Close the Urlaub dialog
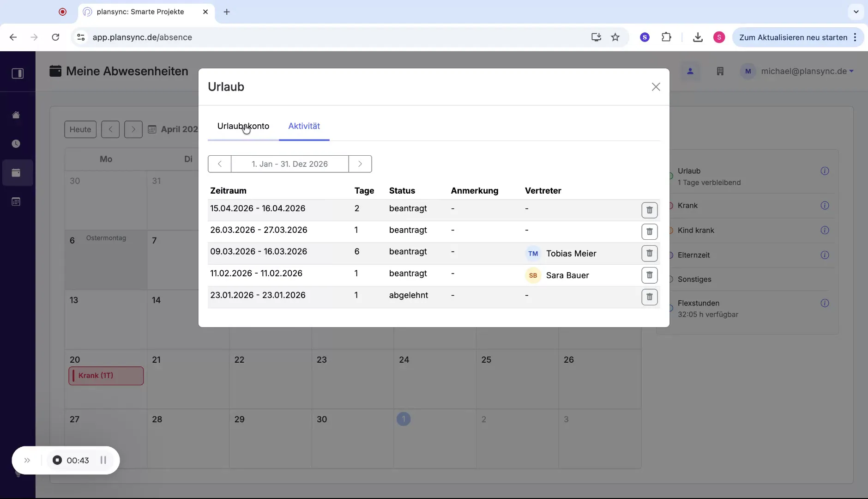The image size is (868, 499). pyautogui.click(x=656, y=87)
